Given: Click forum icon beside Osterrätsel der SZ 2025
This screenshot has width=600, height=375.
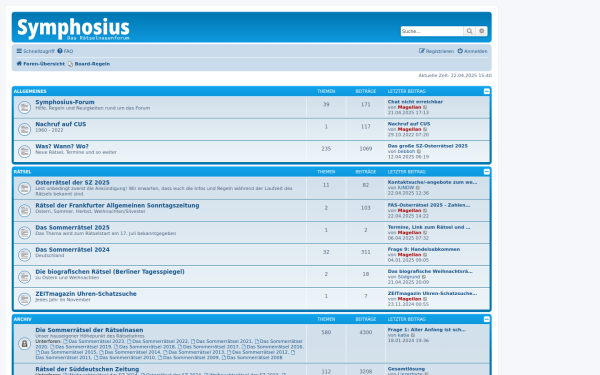Looking at the screenshot, I should (x=24, y=188).
